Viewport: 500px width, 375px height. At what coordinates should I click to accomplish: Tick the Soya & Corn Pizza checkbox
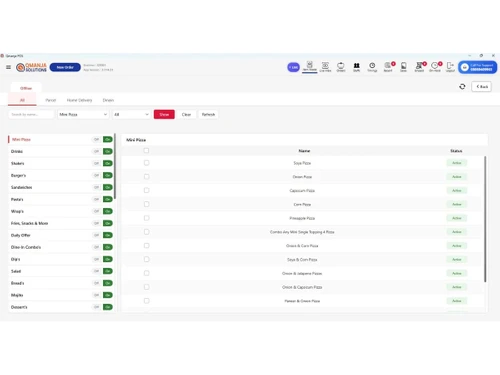tap(146, 259)
